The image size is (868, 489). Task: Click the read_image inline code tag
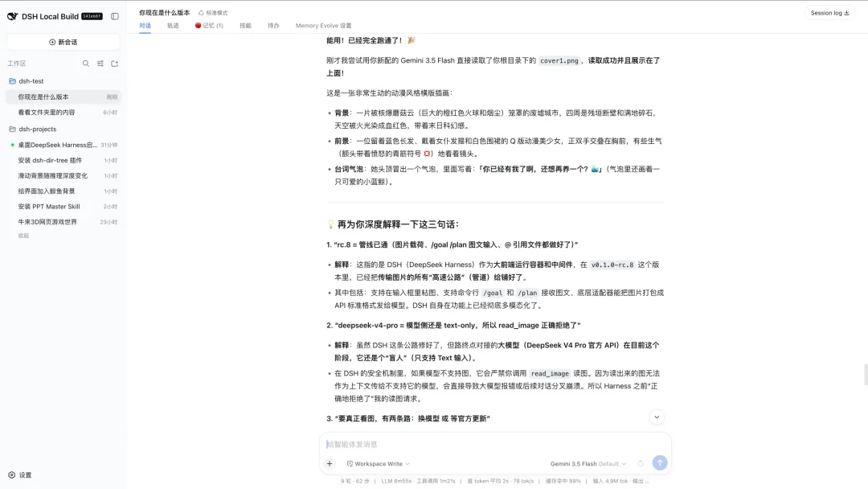(550, 374)
